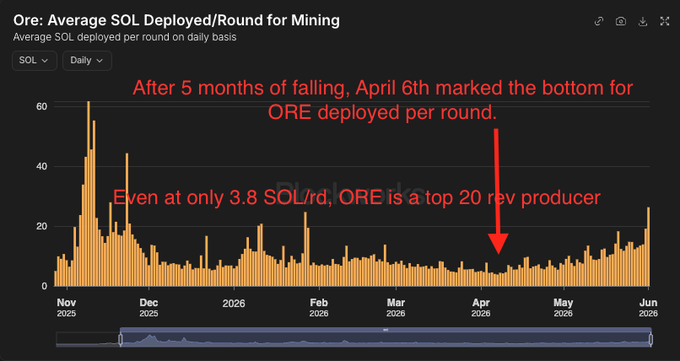This screenshot has width=680, height=361.
Task: Click the unselected navigator area left of range
Action: 88,339
